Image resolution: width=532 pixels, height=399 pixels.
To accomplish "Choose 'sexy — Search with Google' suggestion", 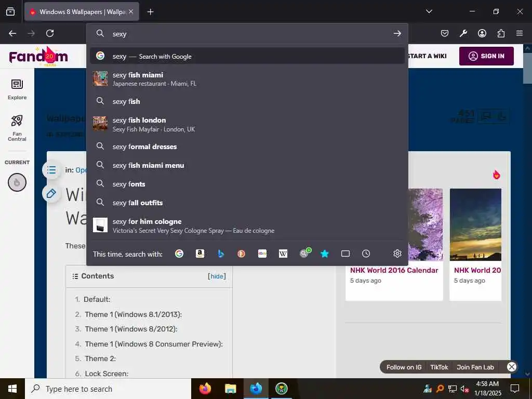I will coord(247,56).
